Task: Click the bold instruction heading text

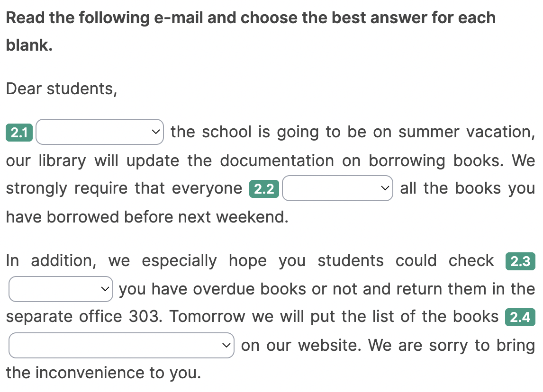Action: pos(250,18)
